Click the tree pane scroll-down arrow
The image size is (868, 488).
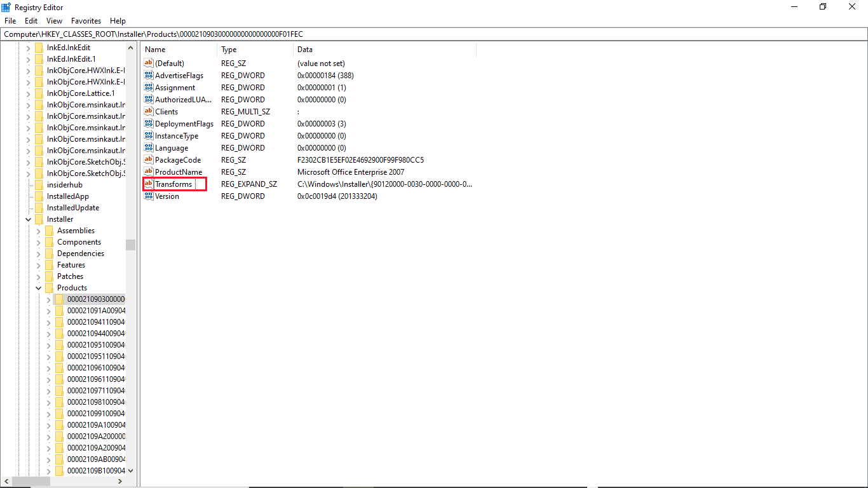pos(130,471)
